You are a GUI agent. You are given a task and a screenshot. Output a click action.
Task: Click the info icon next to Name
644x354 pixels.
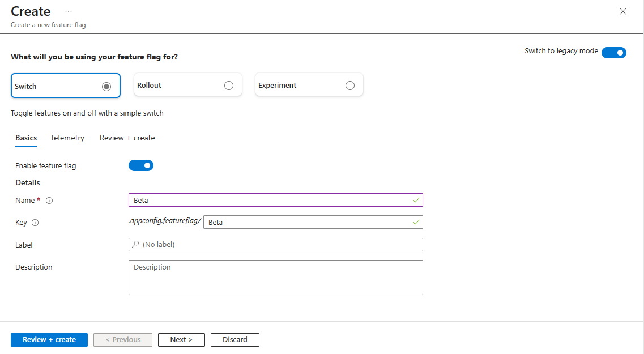tap(49, 200)
